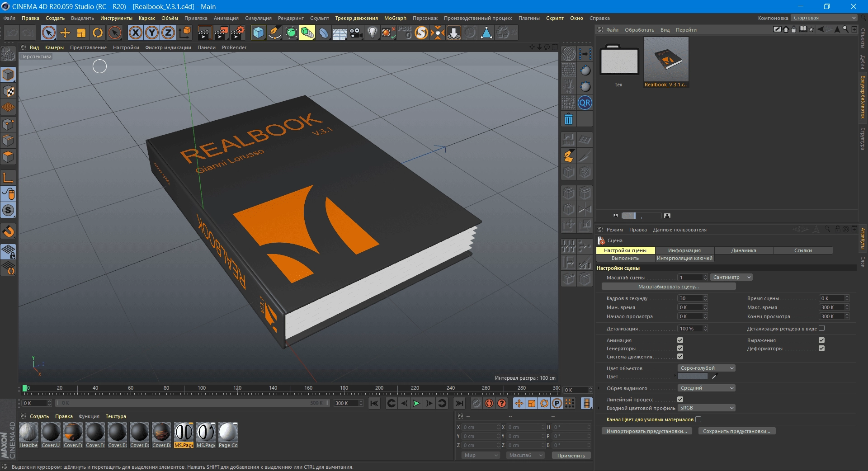Open the Рендеринг menu
The image size is (868, 471).
pos(291,18)
